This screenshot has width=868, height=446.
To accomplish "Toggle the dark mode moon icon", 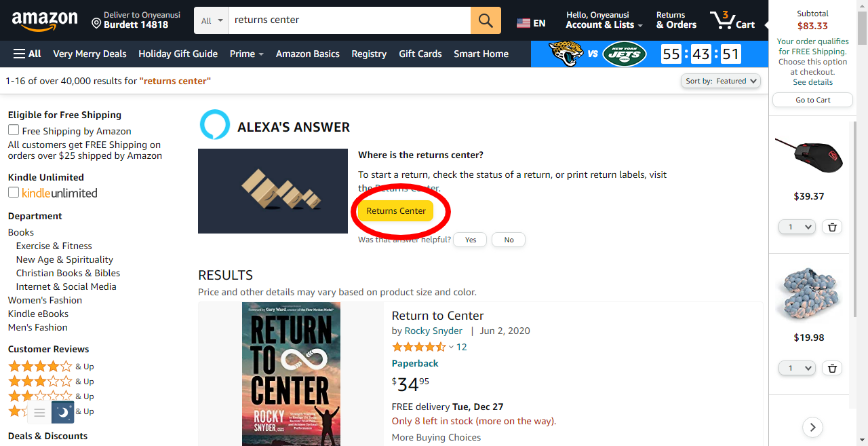I will coord(62,411).
